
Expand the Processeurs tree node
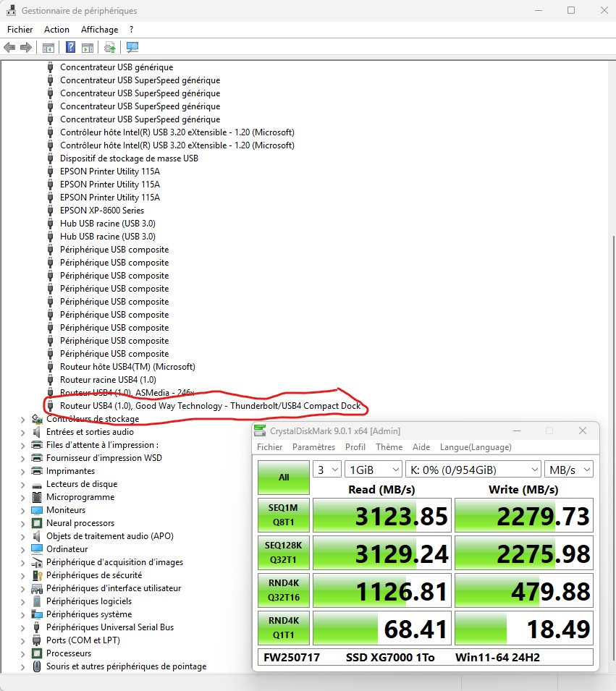pos(23,653)
